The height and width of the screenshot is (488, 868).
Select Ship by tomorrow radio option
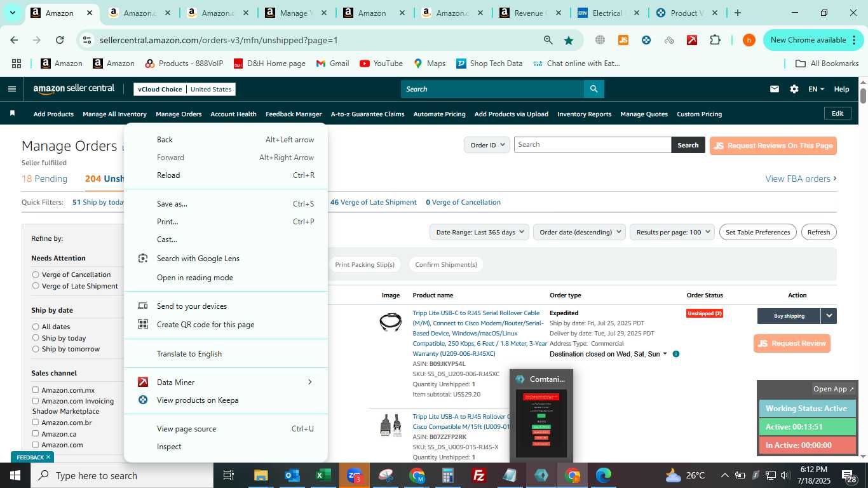pos(36,349)
